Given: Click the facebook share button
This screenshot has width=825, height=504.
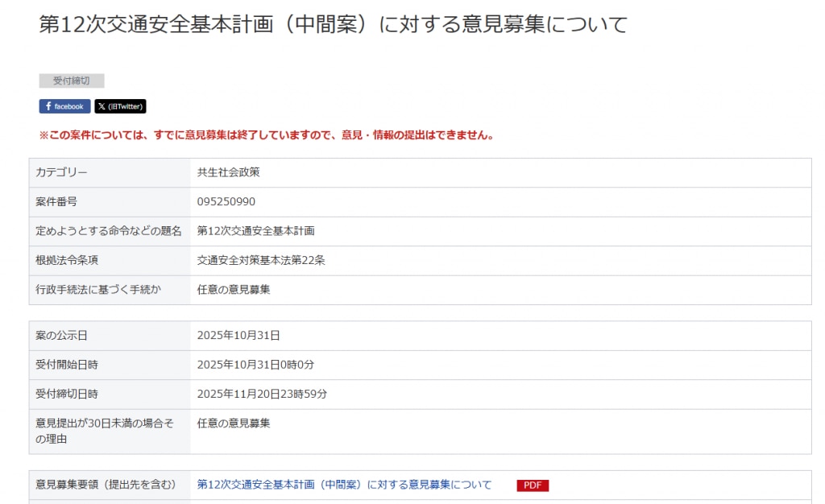Looking at the screenshot, I should (x=64, y=106).
